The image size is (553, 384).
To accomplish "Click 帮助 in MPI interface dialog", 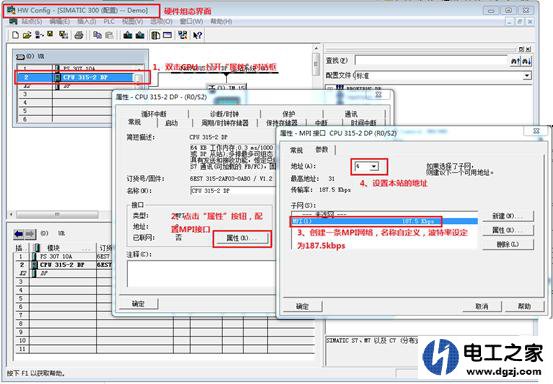I will click(524, 306).
